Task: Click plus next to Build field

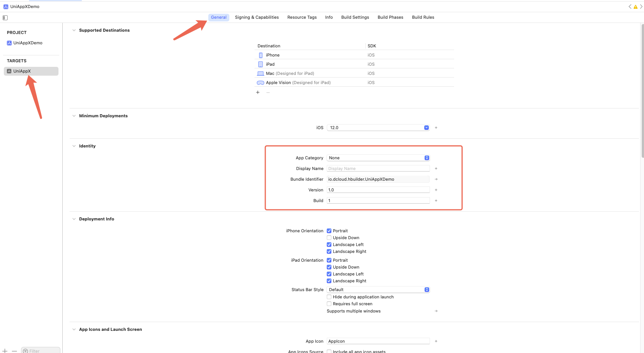Action: [x=436, y=201]
